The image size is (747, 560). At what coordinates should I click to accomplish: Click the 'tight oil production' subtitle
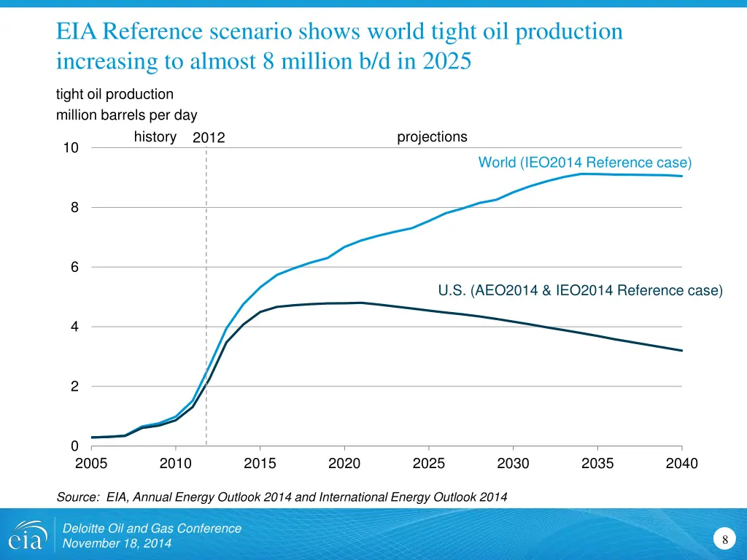coord(115,95)
